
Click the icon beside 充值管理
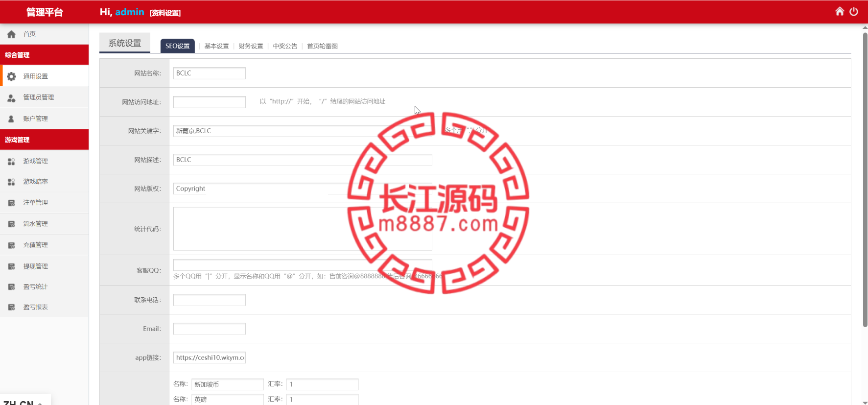pyautogui.click(x=11, y=245)
